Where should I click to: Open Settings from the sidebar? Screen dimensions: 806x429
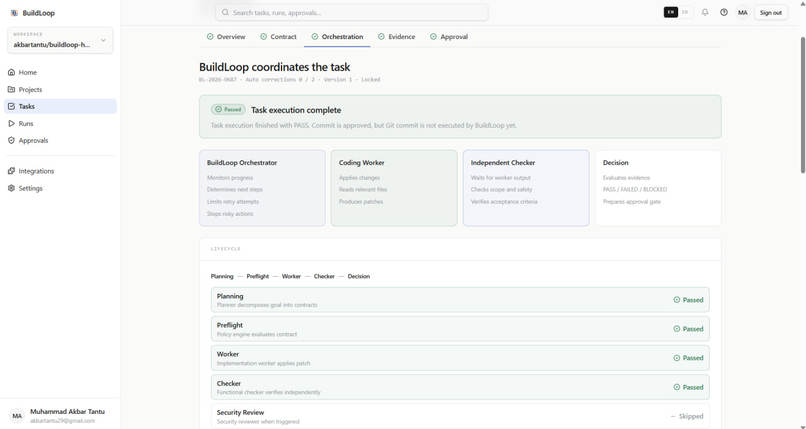(x=60, y=188)
